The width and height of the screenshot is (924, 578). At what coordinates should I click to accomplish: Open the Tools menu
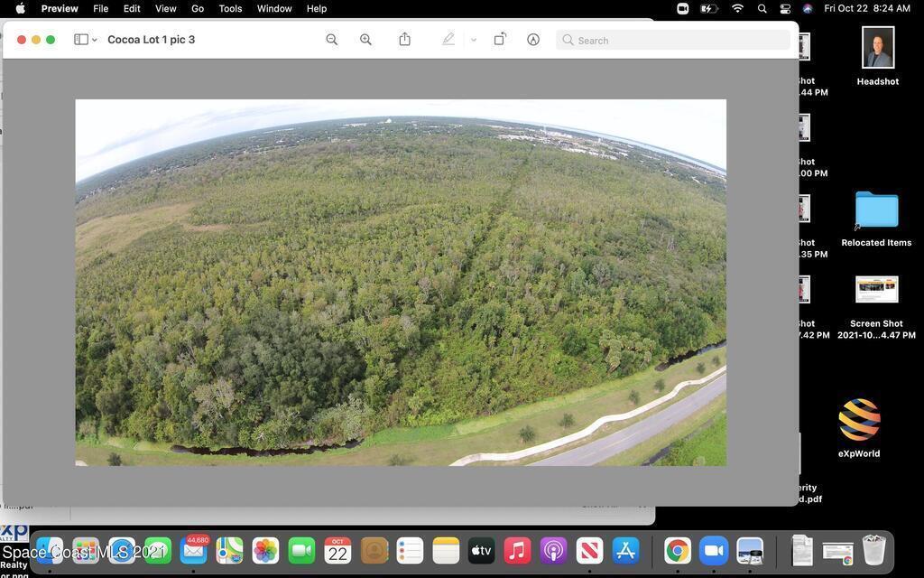230,8
